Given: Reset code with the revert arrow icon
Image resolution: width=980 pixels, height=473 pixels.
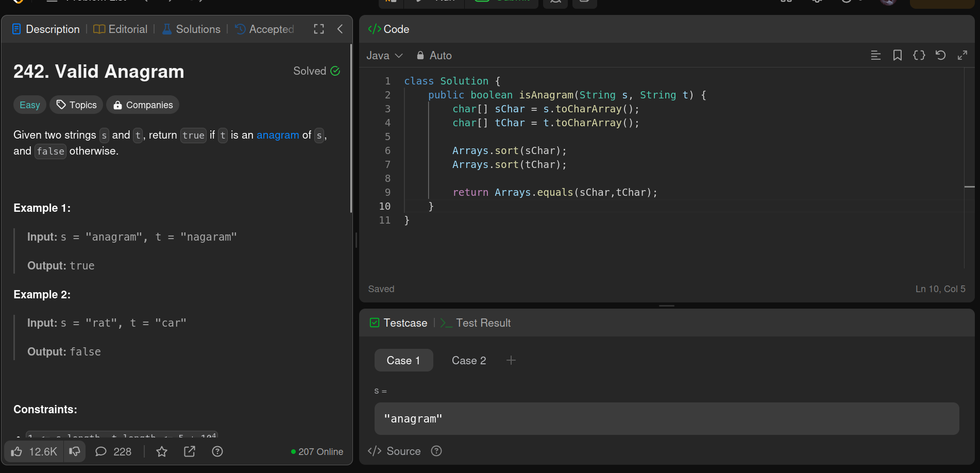Looking at the screenshot, I should coord(940,56).
